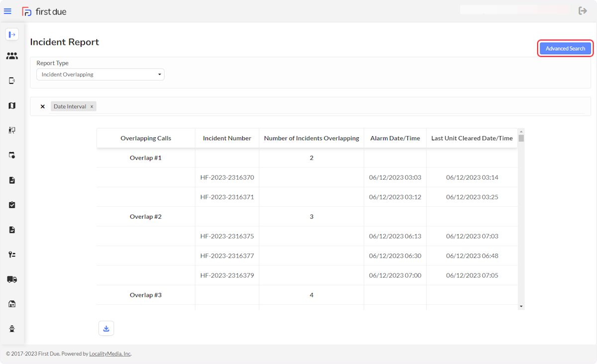Open the Personnel group icon in sidebar
The width and height of the screenshot is (597, 364).
[x=12, y=56]
